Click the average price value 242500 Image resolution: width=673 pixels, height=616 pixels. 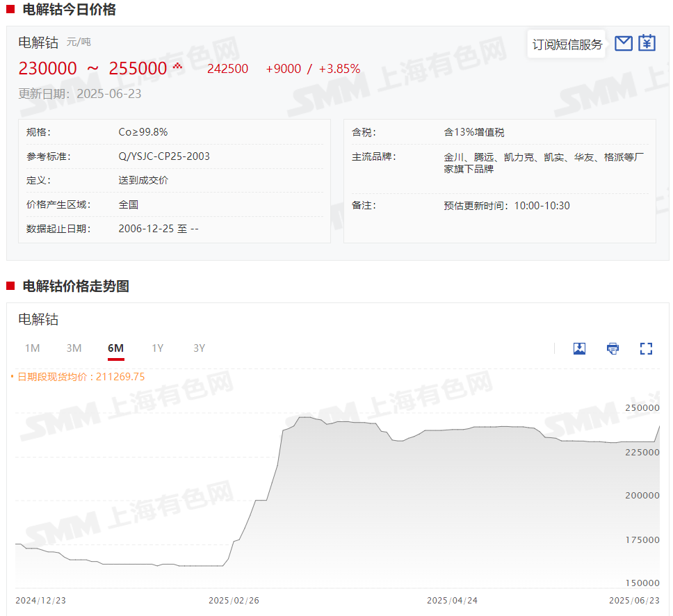(227, 69)
